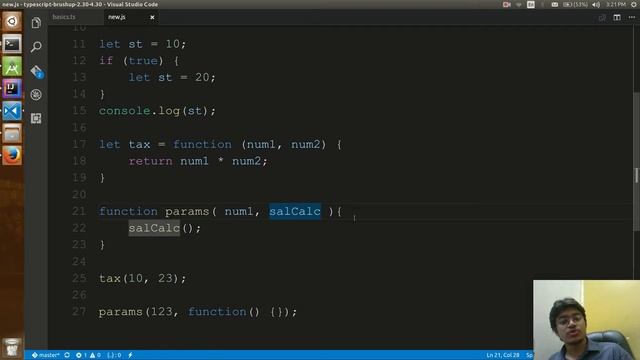The height and width of the screenshot is (360, 640).
Task: Click the Visual Studio Code dock icon
Action: click(x=12, y=111)
